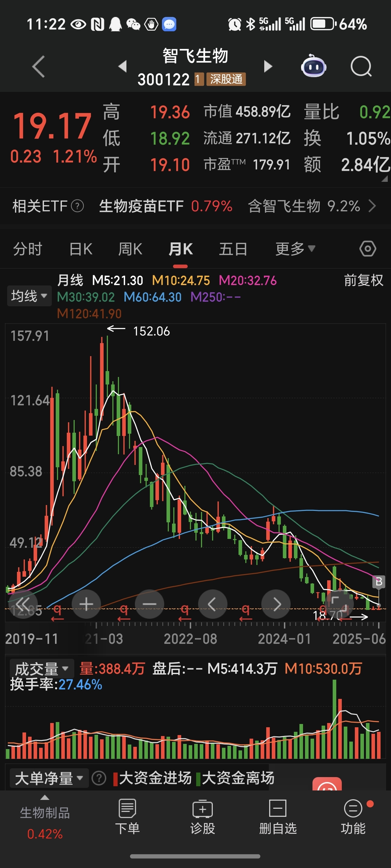Tap the 市值 458.89亿 value

[247, 111]
